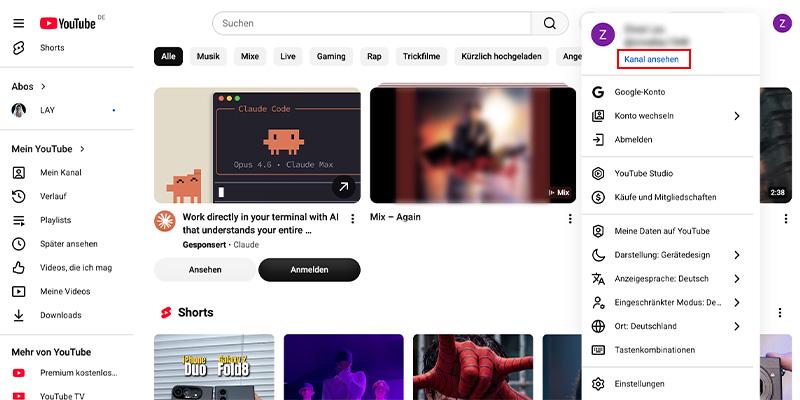Open the Claude Code ad thumbnail
This screenshot has width=800, height=400.
point(257,145)
